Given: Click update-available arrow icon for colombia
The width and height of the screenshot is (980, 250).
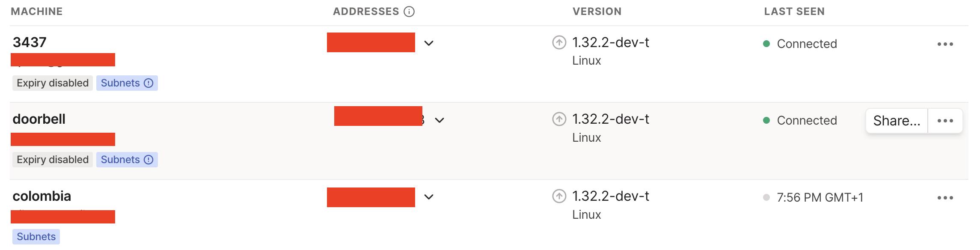Looking at the screenshot, I should pos(559,196).
